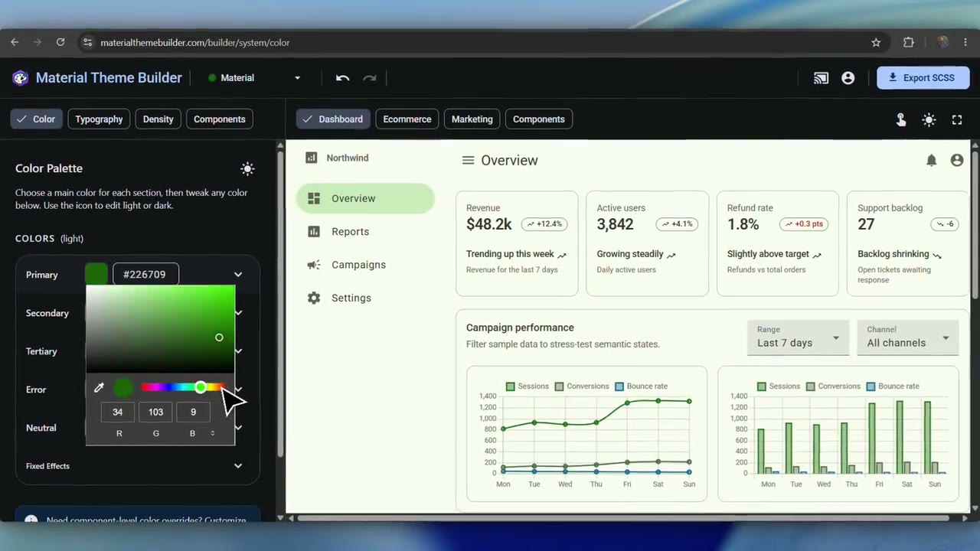Open the hamburger menu beside Overview
This screenshot has width=980, height=551.
[468, 160]
